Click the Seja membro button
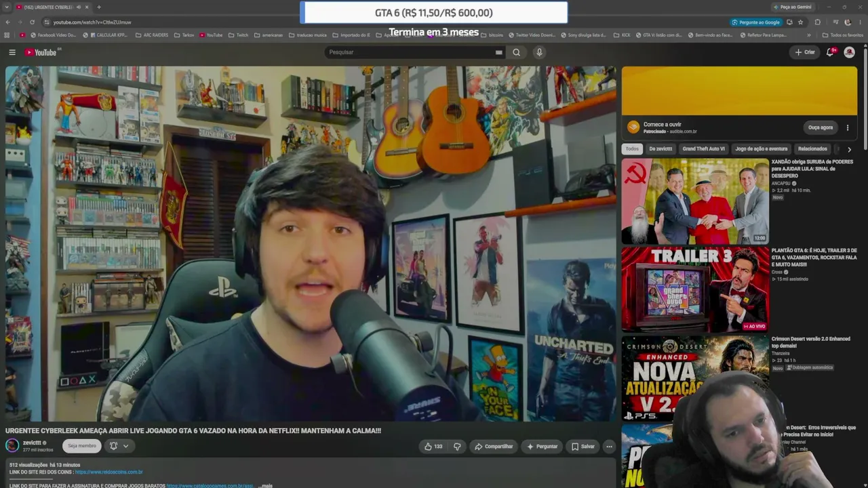 coord(81,446)
